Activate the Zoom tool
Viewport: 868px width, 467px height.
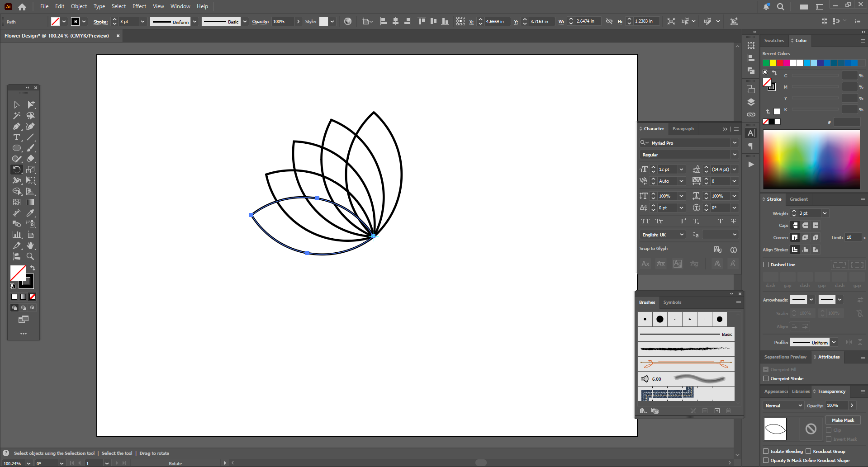coord(30,256)
